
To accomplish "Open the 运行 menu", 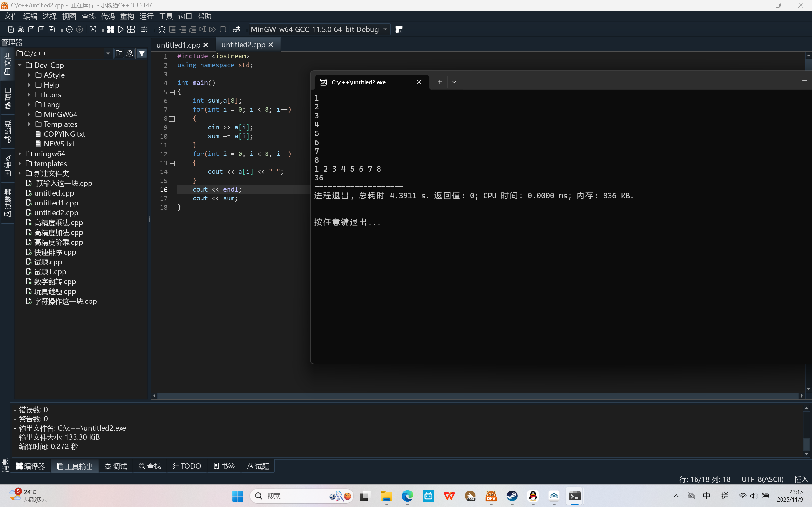I will tap(146, 16).
